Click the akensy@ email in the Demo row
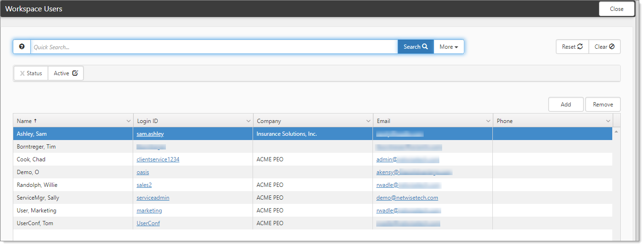Screen dimensions: 644x246 point(414,172)
